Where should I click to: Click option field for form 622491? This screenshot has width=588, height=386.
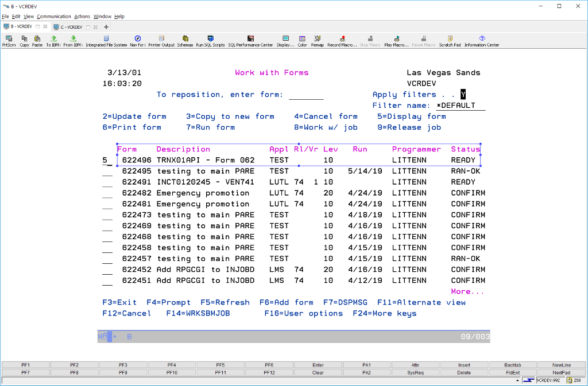tap(107, 182)
